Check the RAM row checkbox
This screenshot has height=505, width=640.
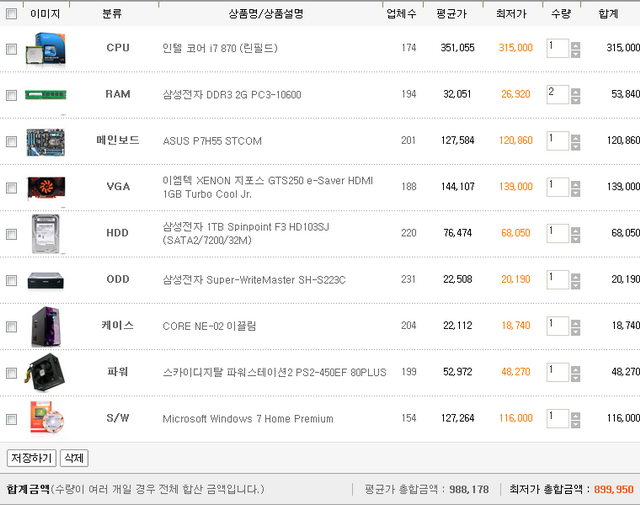coord(11,95)
